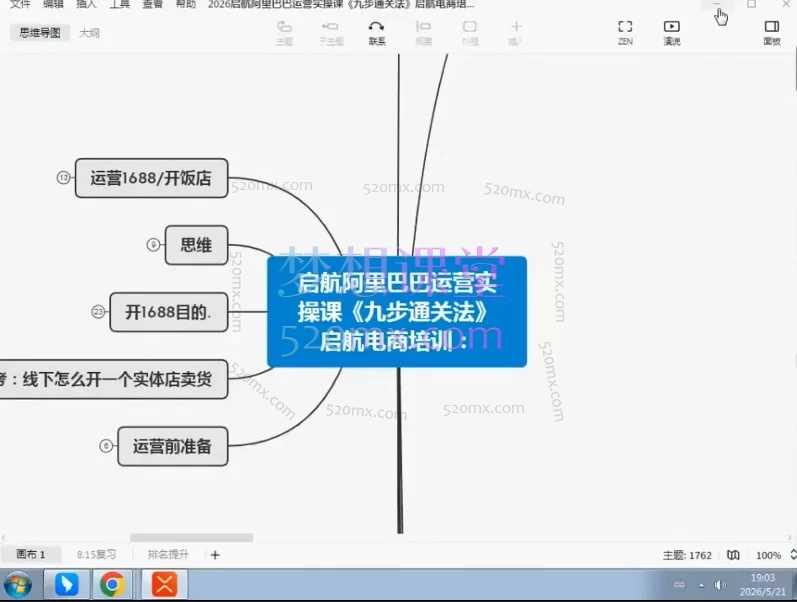
Task: Show hidden tray icons arrow
Action: [701, 585]
